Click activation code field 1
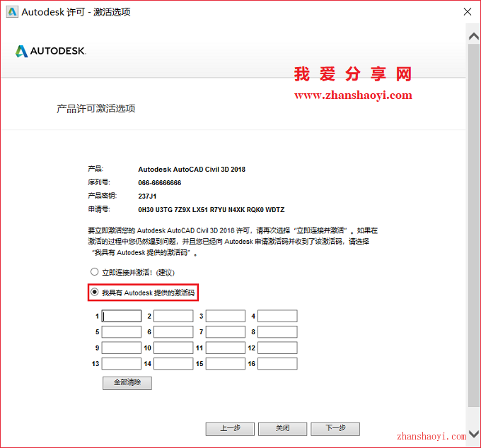 pos(122,316)
